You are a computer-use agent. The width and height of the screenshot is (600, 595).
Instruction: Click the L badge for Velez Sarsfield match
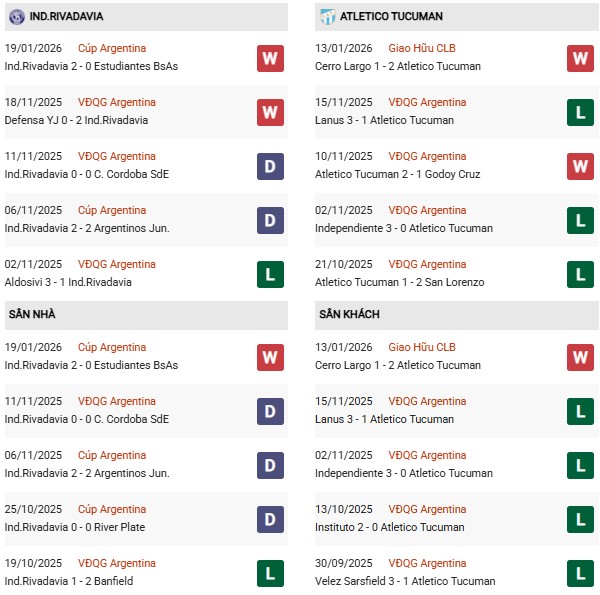click(x=581, y=573)
